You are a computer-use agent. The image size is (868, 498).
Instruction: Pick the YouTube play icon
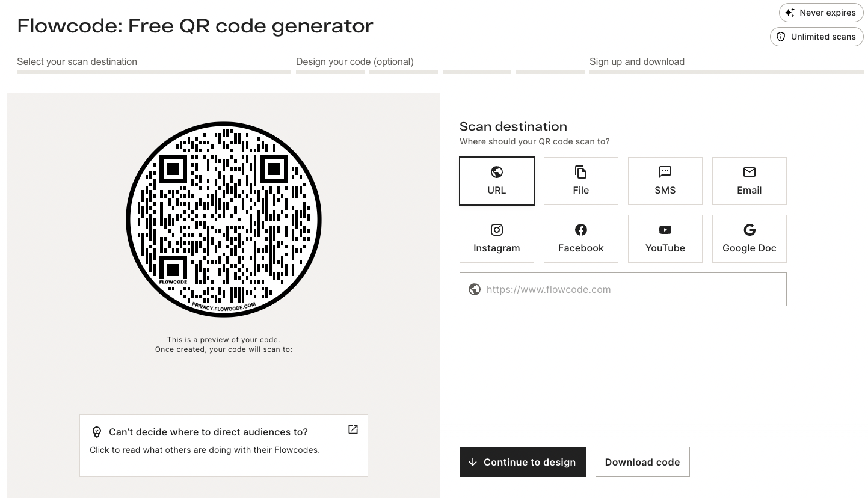pos(665,230)
